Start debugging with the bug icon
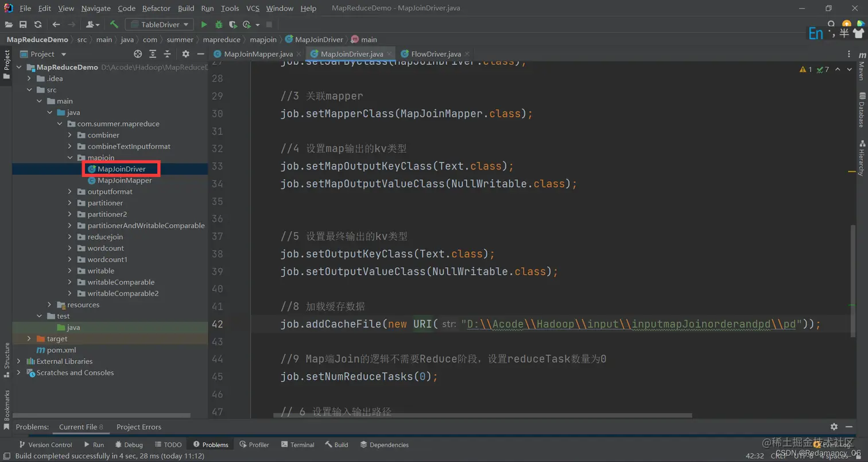 click(x=219, y=24)
